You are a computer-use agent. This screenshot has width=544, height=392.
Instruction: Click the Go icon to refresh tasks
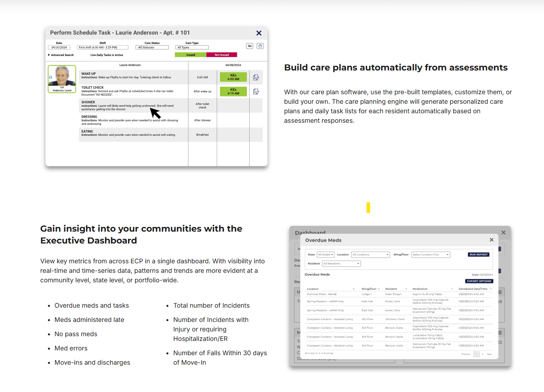[250, 46]
